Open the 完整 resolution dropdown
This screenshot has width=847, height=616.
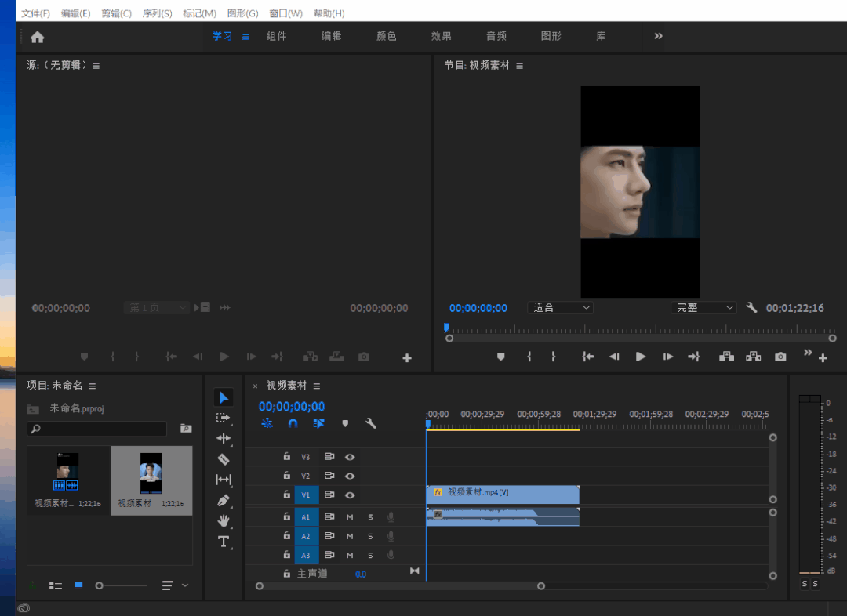(703, 307)
